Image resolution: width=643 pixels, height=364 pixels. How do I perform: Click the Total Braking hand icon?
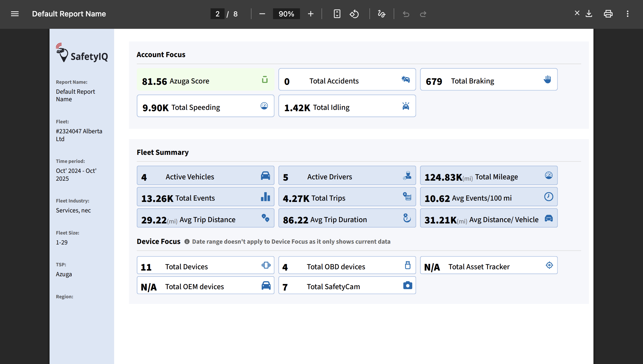(x=547, y=79)
